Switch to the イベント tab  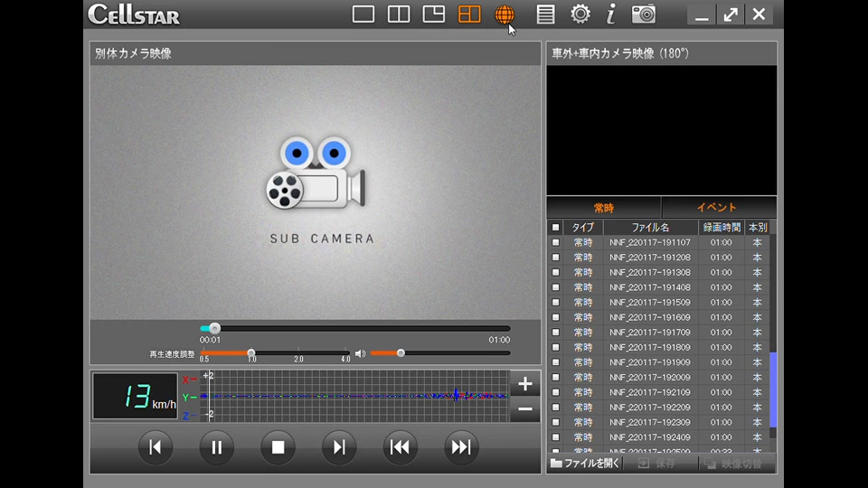tap(718, 208)
